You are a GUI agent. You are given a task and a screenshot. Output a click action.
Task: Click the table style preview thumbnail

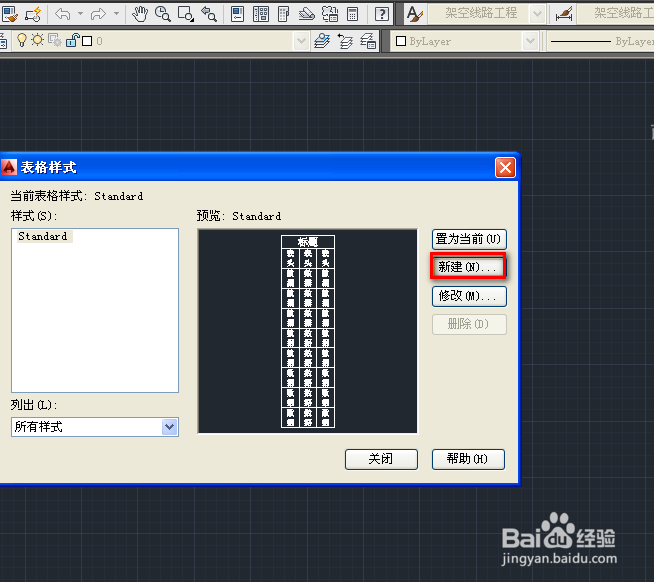308,331
